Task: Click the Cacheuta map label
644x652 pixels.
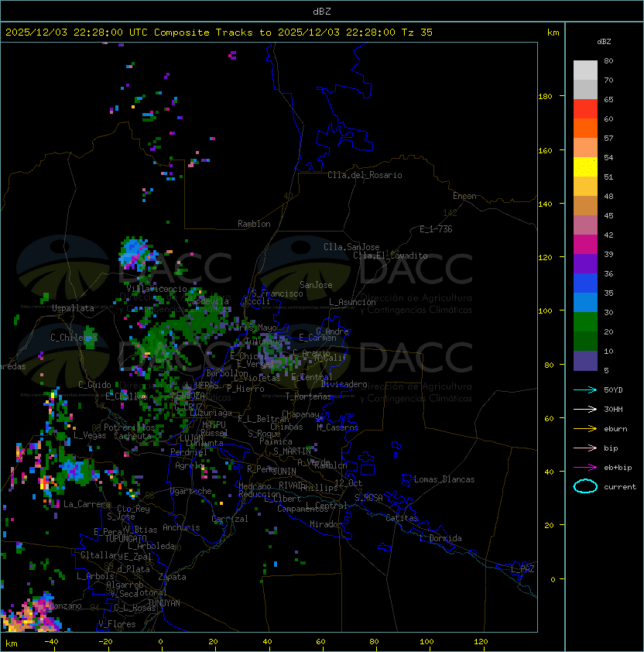Action: [132, 436]
